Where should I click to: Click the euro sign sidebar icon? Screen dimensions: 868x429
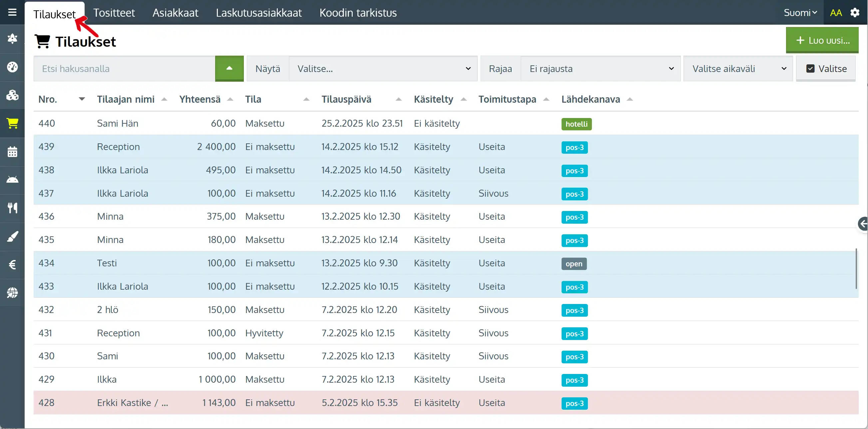pos(12,265)
